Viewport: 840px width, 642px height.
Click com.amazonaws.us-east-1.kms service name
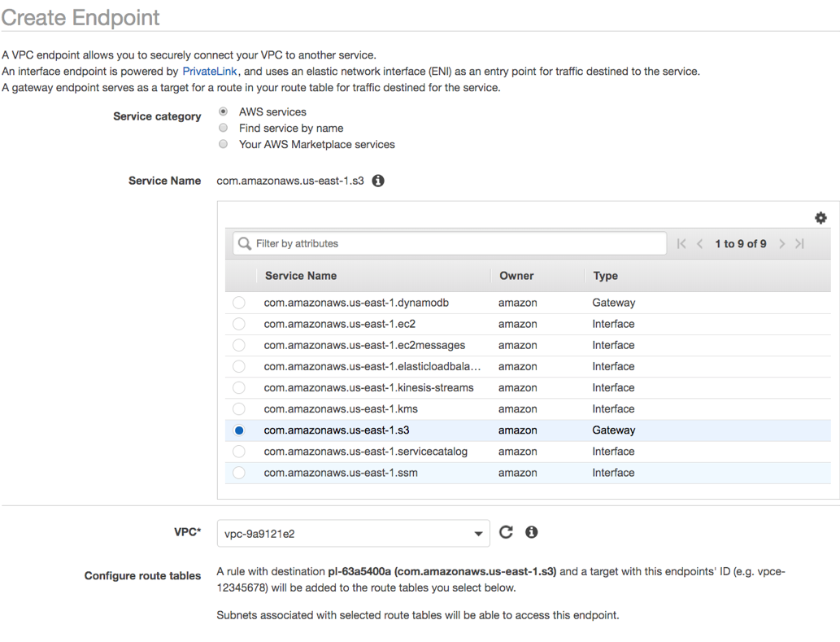click(341, 409)
